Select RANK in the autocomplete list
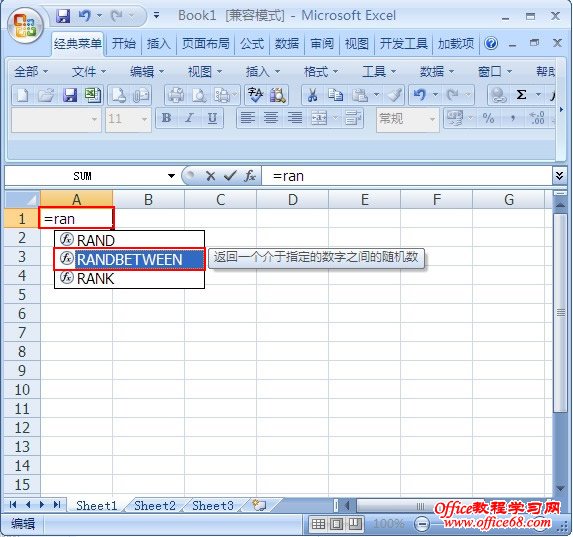The width and height of the screenshot is (573, 537). point(129,279)
